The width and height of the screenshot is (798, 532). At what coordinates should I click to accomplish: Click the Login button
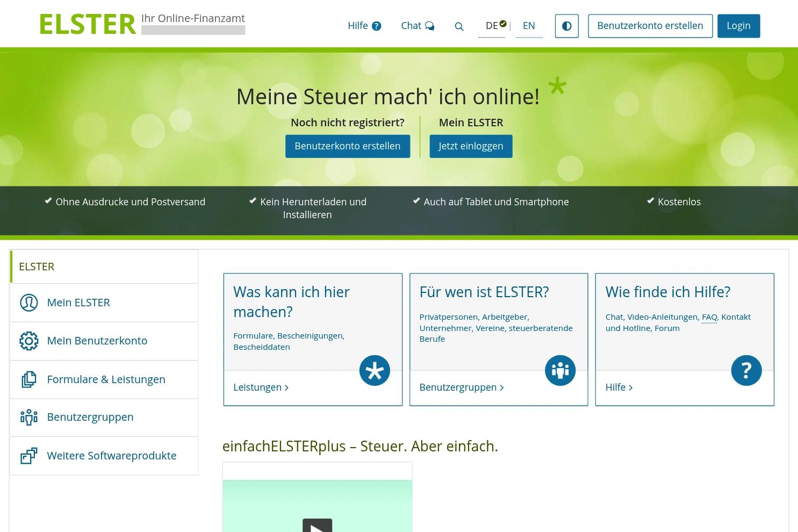(x=738, y=26)
